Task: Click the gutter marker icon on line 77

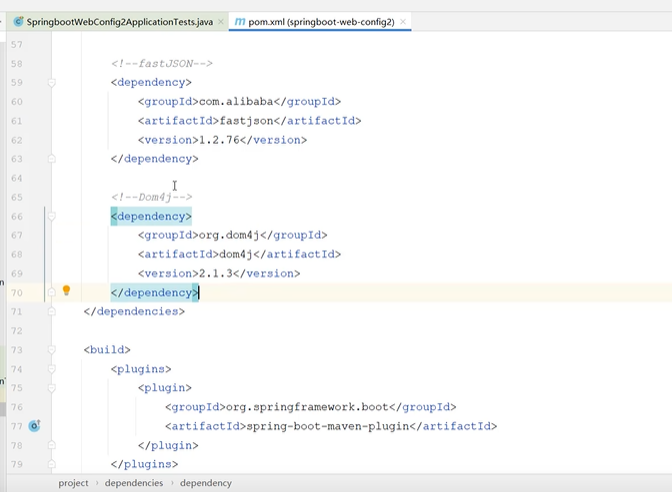Action: click(34, 426)
